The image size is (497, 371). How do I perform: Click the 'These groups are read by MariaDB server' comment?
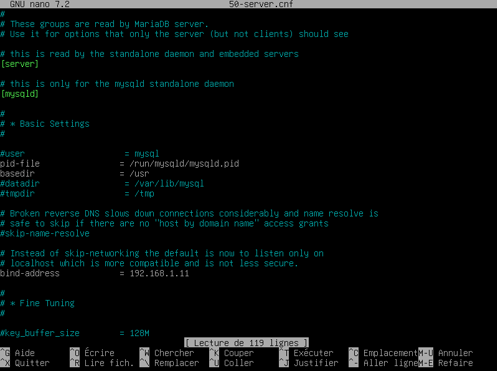click(x=104, y=24)
